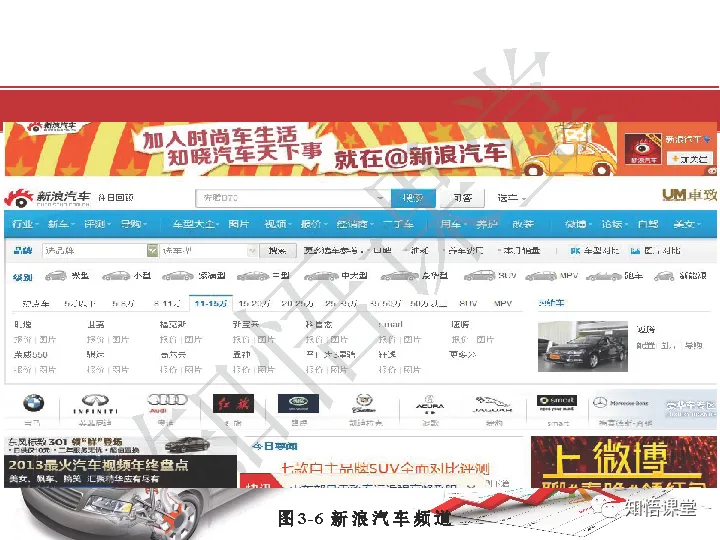This screenshot has width=720, height=540.
Task: Select the 新能源 car class icon
Action: [x=664, y=276]
